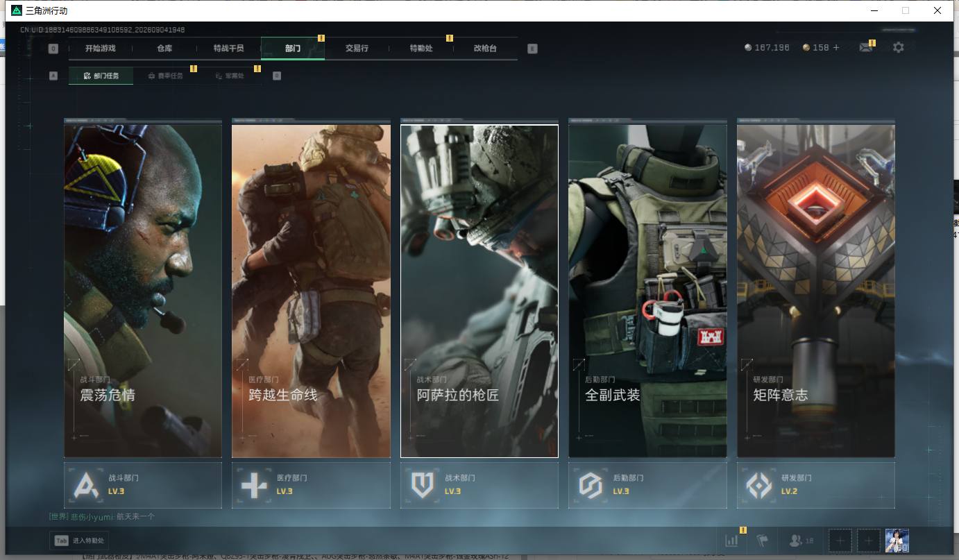
Task: Click the first empty squad slot plus
Action: (840, 541)
